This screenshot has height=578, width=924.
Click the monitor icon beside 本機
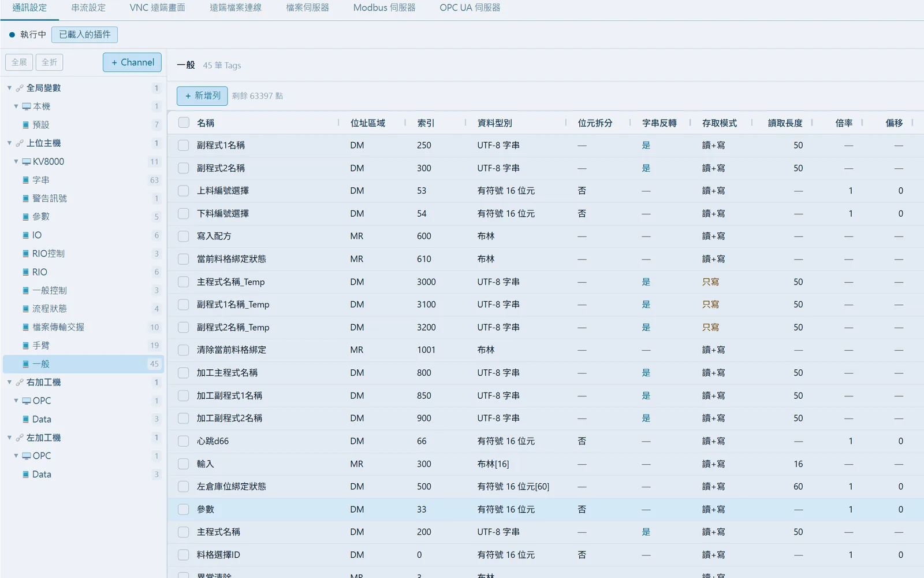tap(27, 106)
